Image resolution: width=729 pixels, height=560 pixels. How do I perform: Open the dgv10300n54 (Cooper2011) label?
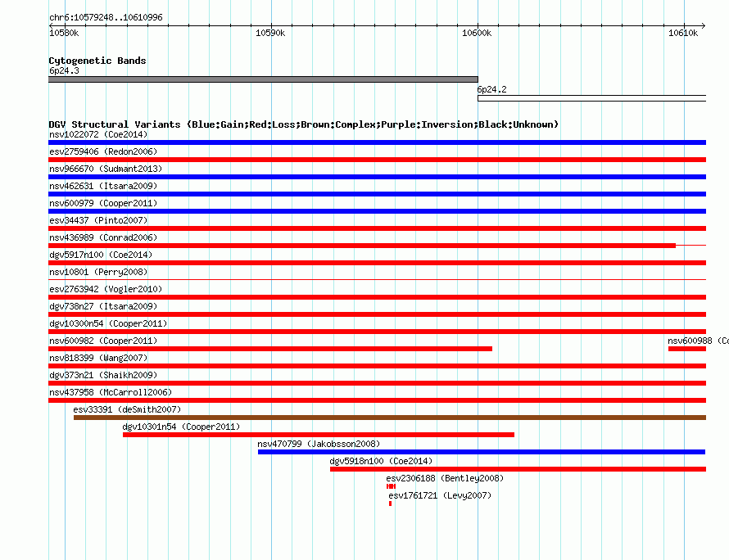click(108, 324)
